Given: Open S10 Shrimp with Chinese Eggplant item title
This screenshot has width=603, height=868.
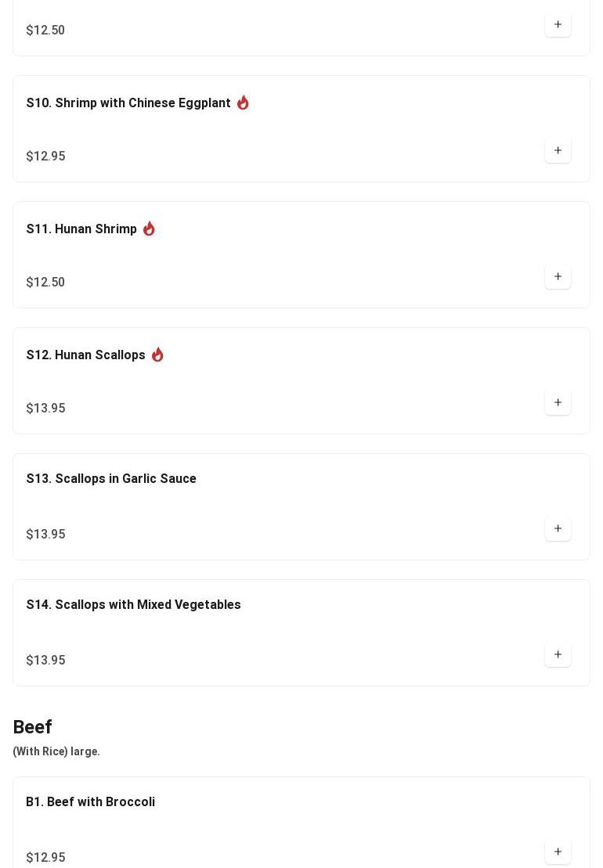Looking at the screenshot, I should click(x=128, y=103).
